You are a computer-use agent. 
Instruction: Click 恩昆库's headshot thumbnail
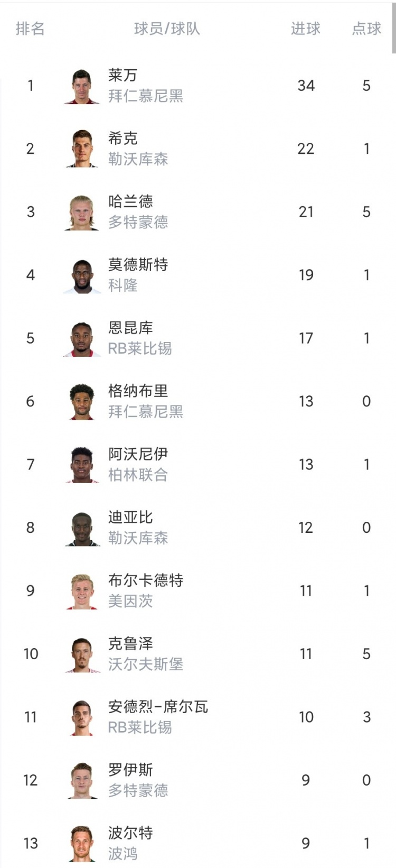(x=82, y=339)
